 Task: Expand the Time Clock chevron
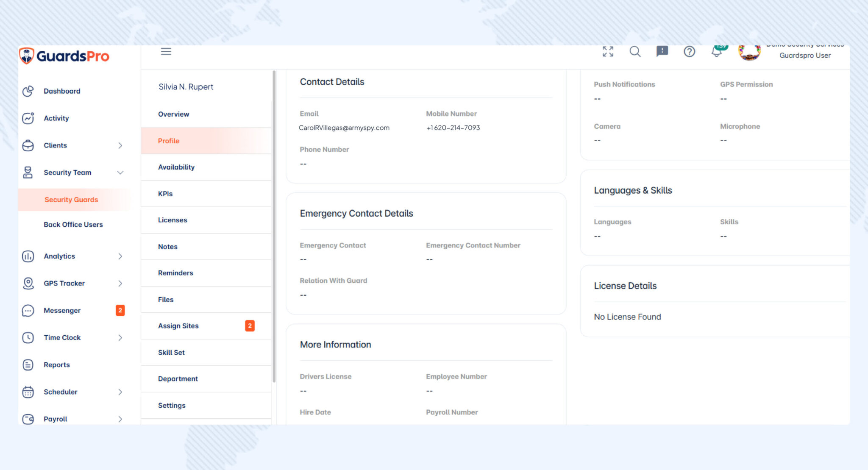(x=120, y=338)
